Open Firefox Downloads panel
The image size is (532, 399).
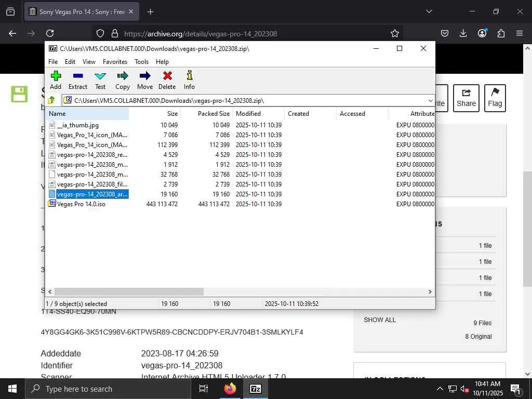click(463, 33)
